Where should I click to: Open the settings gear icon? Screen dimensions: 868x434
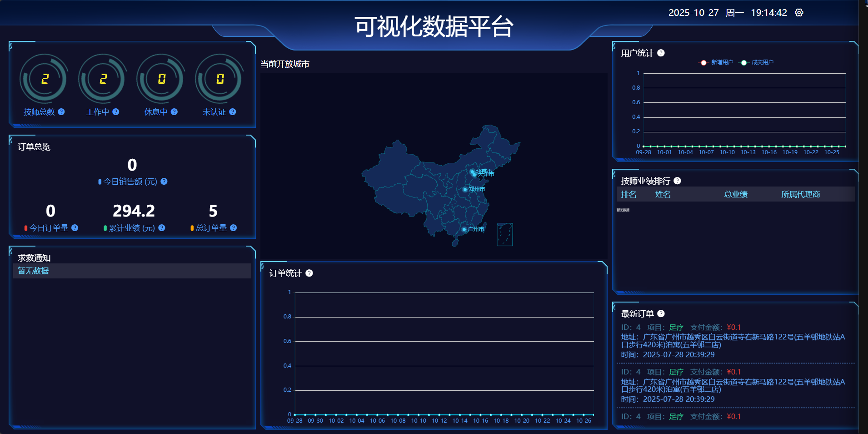pos(799,13)
